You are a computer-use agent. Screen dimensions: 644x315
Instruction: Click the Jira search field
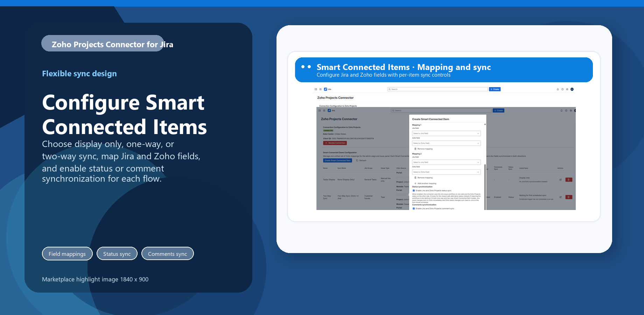(437, 89)
